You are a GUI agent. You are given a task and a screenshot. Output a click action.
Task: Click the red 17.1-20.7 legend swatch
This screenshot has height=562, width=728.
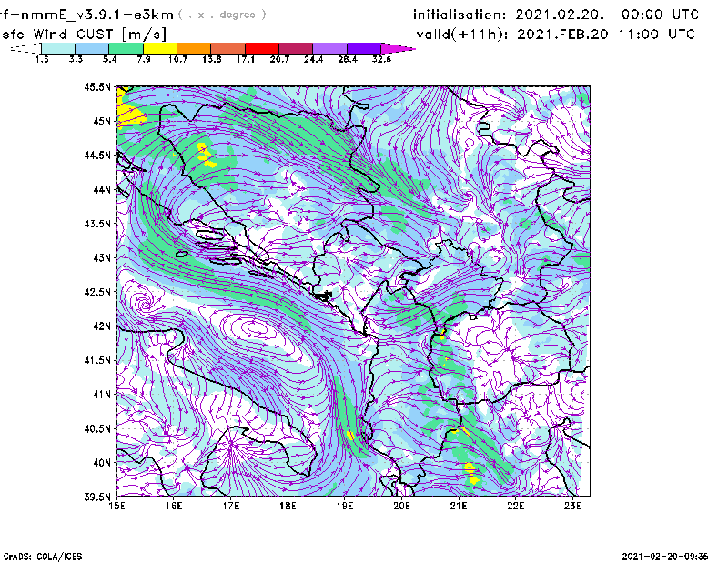262,48
